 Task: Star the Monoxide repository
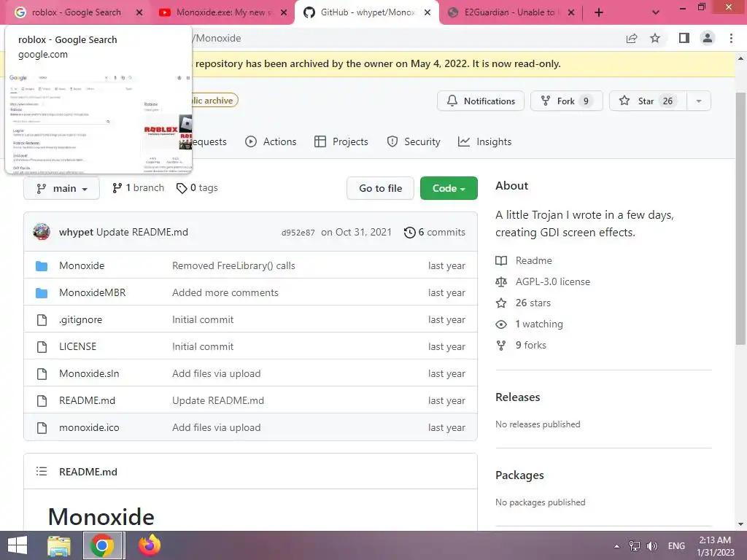[x=648, y=101]
